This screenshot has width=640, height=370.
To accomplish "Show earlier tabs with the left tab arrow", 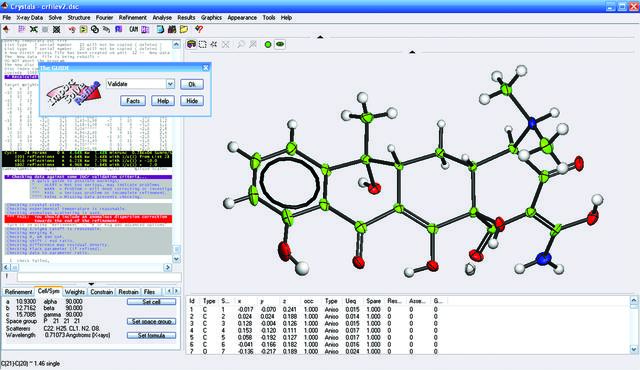I will [x=169, y=291].
